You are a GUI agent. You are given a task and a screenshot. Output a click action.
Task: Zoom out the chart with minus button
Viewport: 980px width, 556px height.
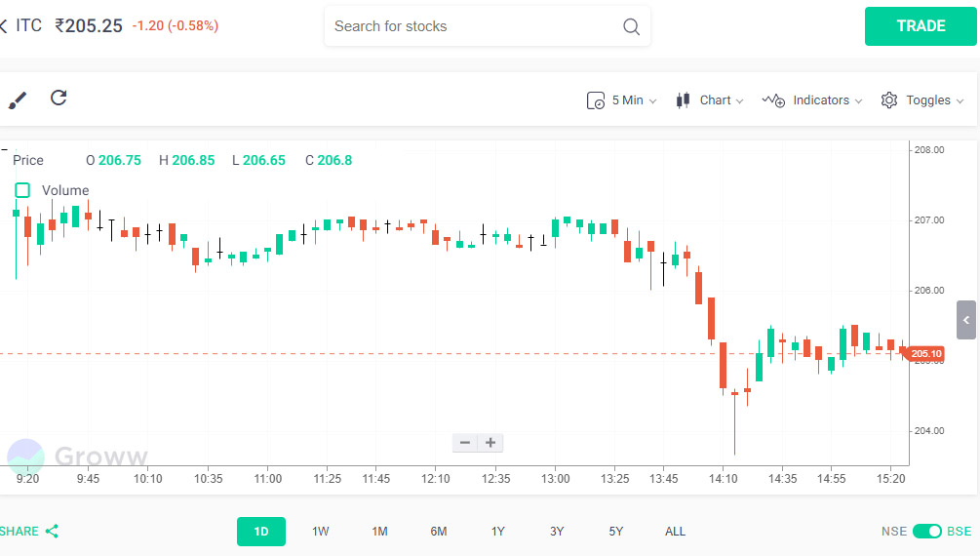pos(465,443)
